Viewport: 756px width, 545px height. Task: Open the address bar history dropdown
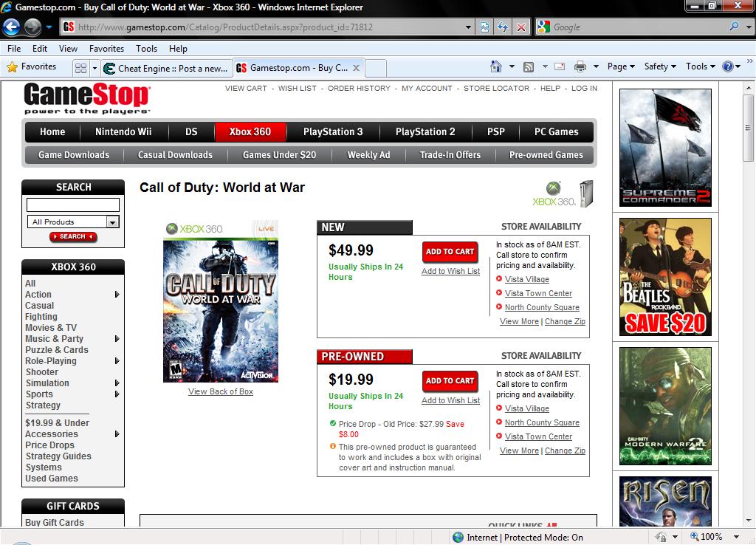[468, 27]
